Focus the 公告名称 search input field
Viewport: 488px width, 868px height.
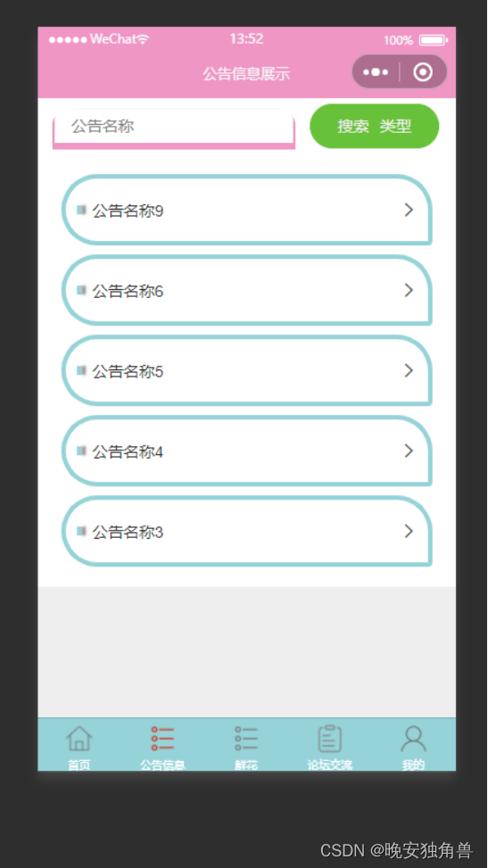point(173,127)
